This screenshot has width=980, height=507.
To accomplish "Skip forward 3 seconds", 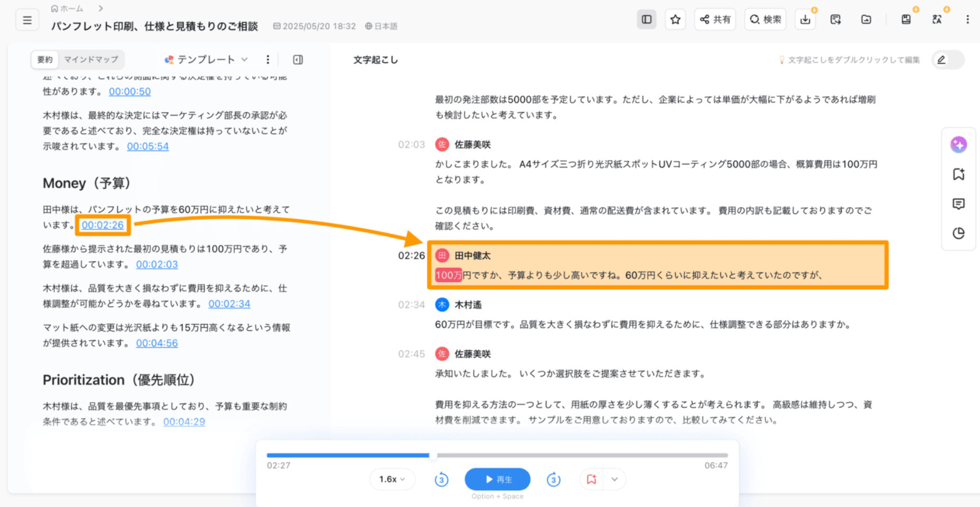I will click(553, 480).
